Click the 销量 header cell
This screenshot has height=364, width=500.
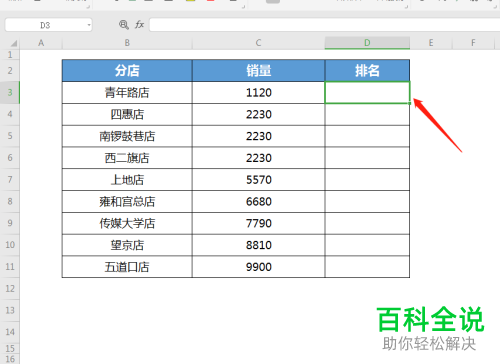[258, 71]
